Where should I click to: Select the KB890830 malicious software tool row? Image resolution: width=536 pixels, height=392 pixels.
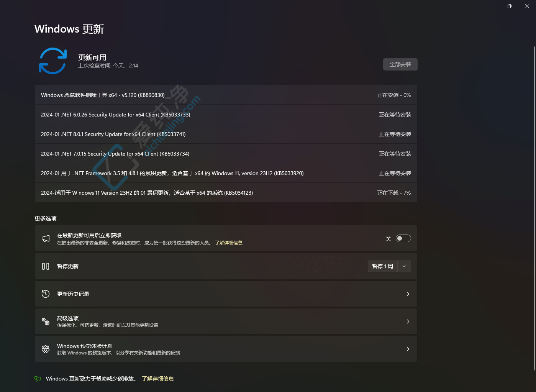226,95
